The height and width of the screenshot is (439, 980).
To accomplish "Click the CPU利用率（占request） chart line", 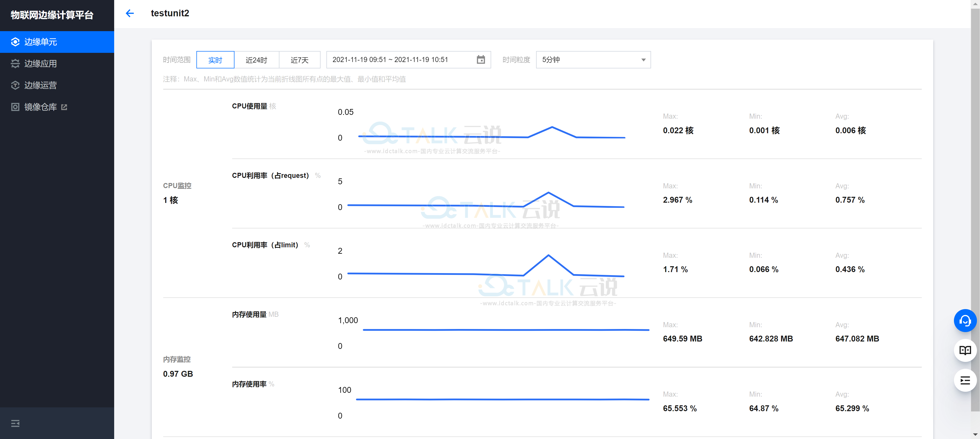I will point(486,200).
